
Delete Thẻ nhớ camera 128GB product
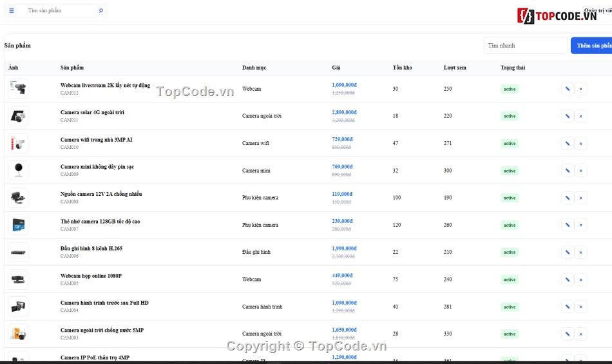[x=581, y=225]
